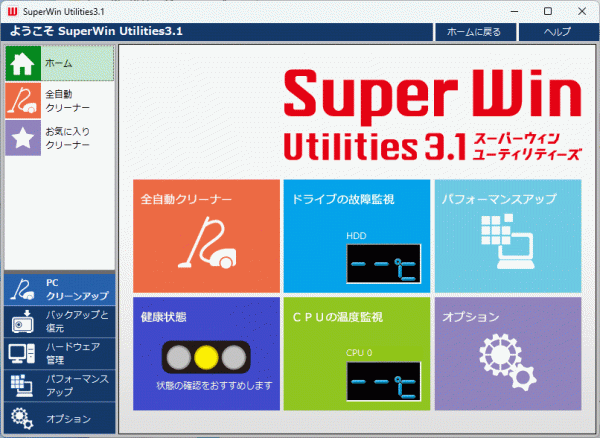Click the 状態の確認をおすすめします message
Image resolution: width=600 pixels, height=438 pixels.
(x=214, y=386)
